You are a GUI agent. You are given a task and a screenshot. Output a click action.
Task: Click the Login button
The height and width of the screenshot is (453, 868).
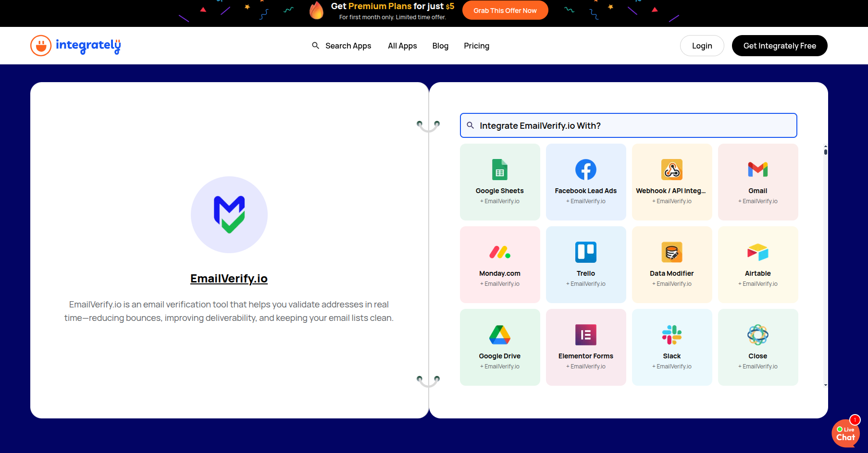702,46
